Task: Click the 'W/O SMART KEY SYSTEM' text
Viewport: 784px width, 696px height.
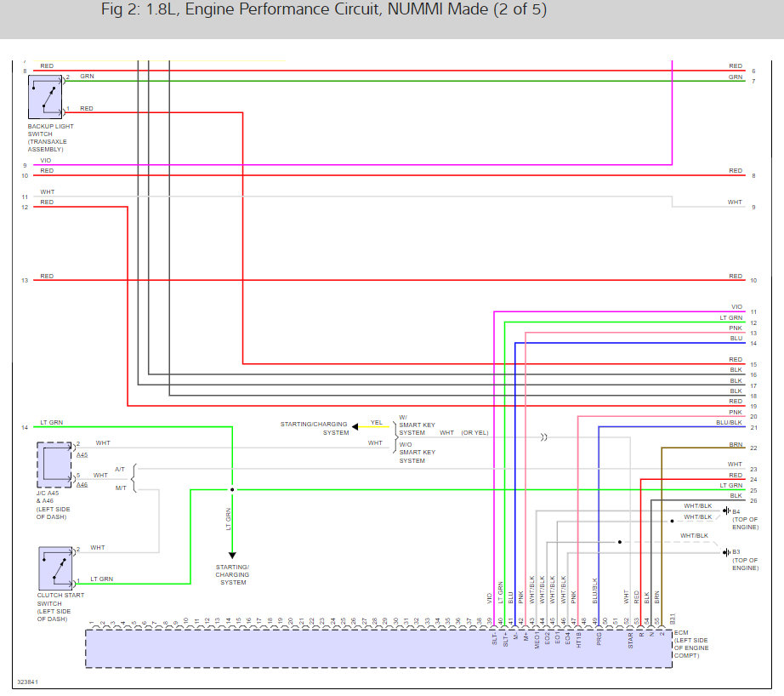Action: coord(417,453)
